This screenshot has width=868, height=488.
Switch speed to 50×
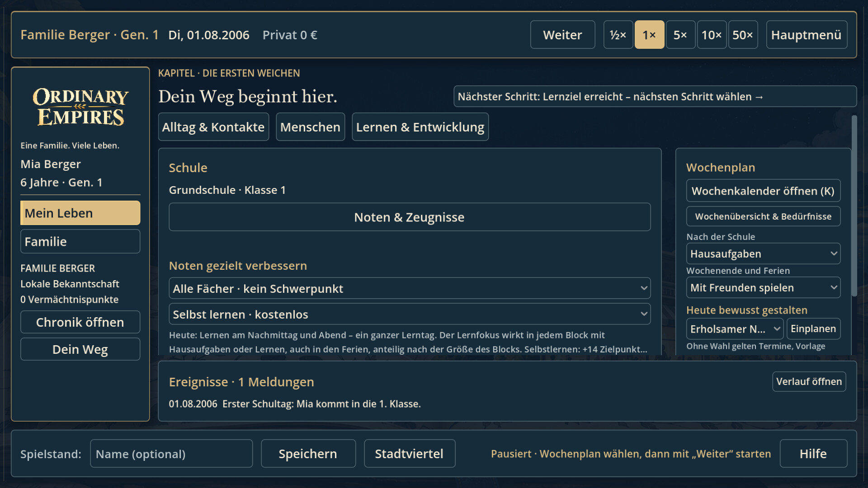click(743, 35)
